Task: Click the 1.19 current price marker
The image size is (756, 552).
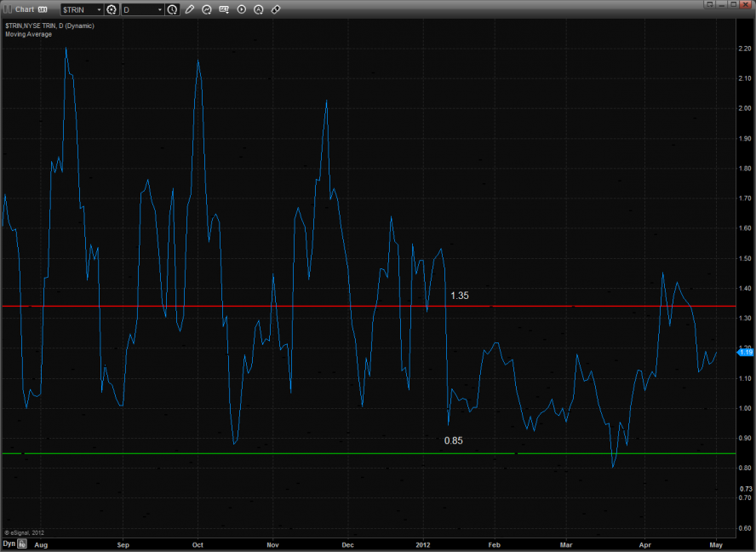Action: tap(747, 352)
